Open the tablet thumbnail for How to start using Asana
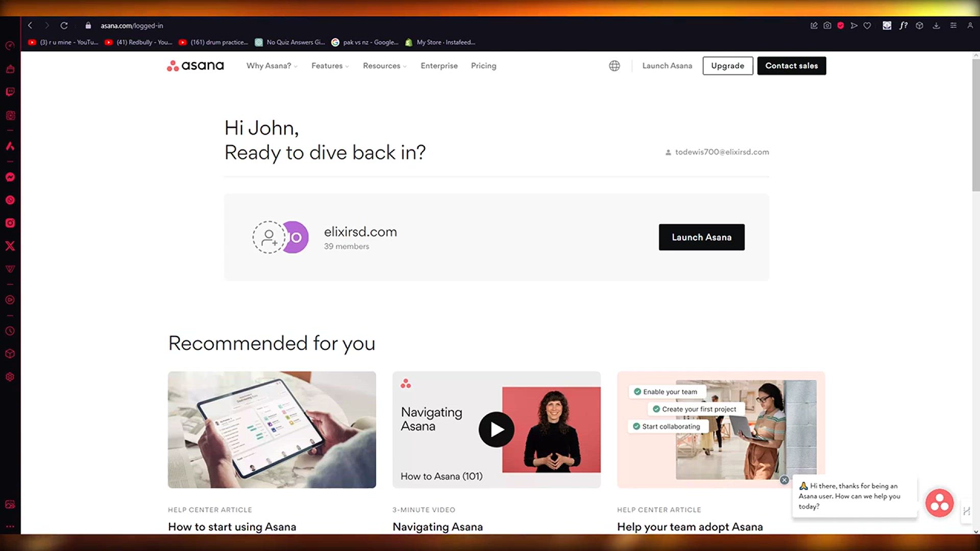Viewport: 980px width, 551px height. [x=272, y=430]
